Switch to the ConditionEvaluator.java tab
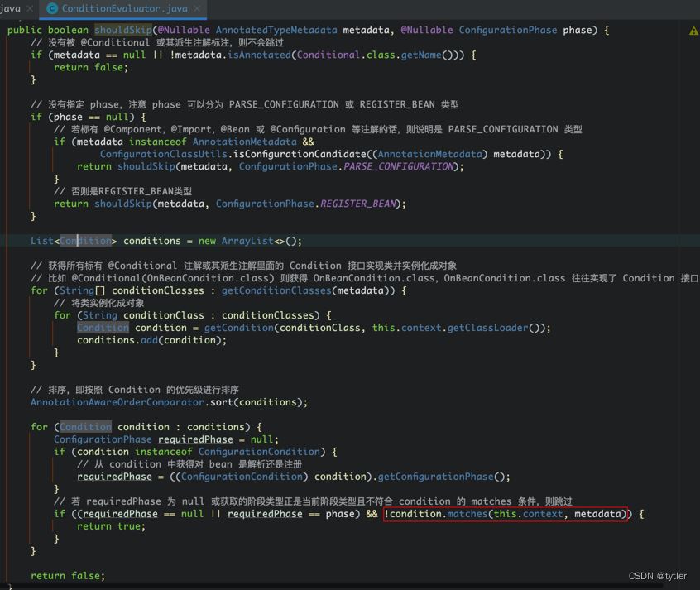The image size is (700, 590). tap(124, 8)
